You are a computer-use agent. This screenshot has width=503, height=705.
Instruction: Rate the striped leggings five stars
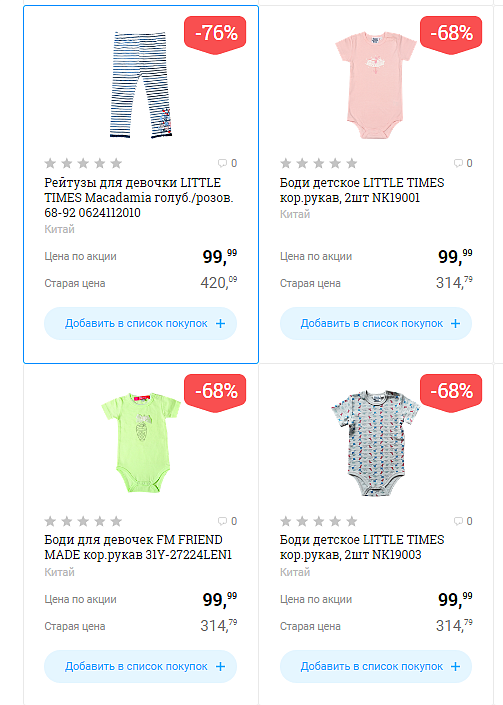coord(116,163)
